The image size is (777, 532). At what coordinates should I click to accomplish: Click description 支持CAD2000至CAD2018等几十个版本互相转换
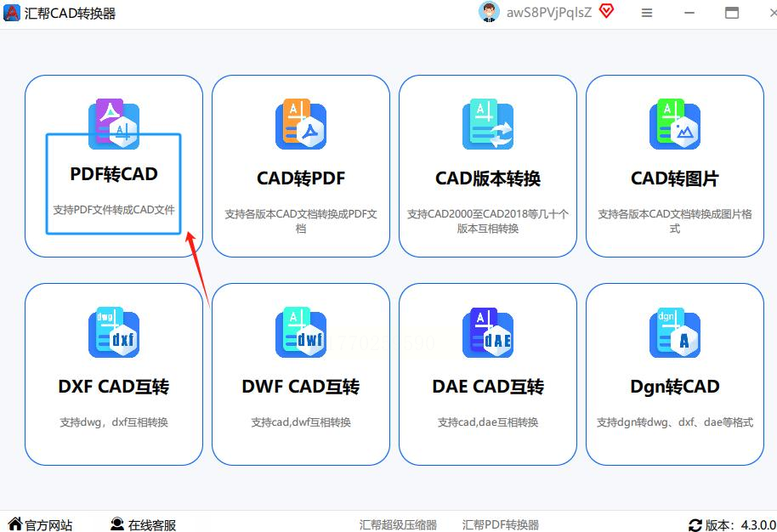click(x=488, y=221)
